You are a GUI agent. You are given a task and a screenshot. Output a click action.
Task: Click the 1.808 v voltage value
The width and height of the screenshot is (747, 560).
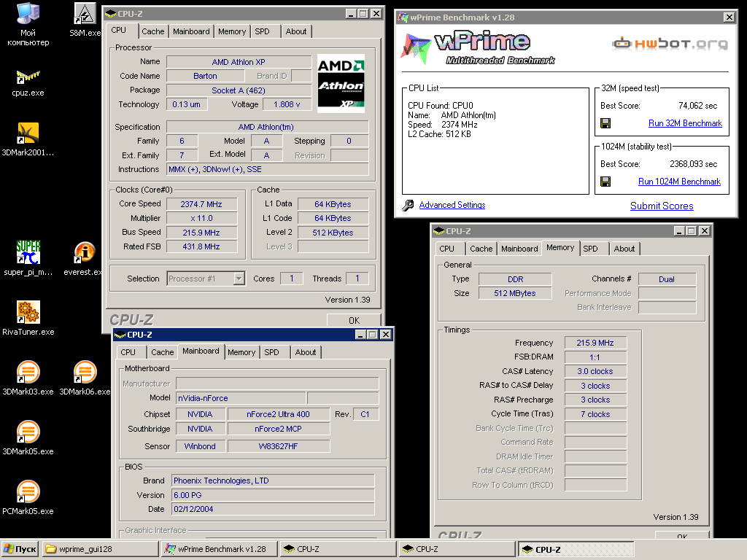(x=287, y=104)
